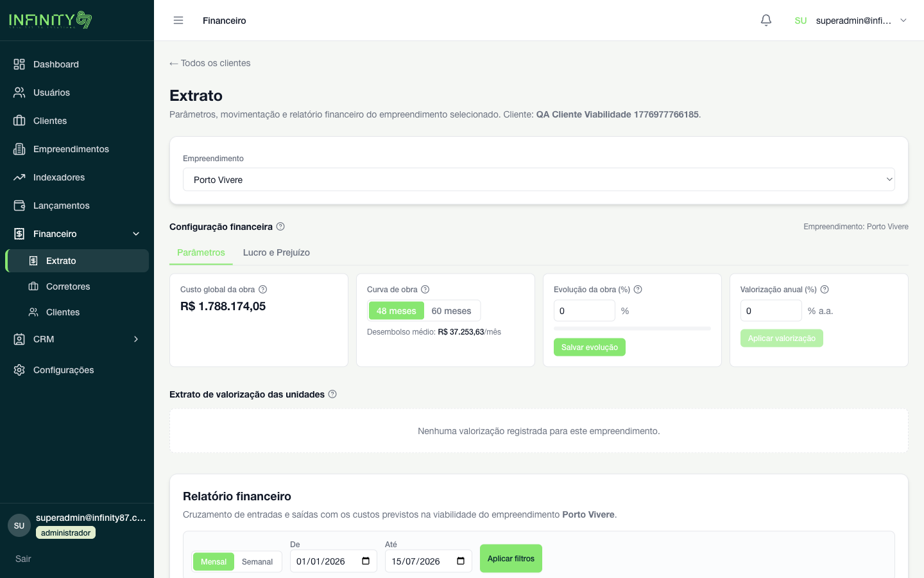924x578 pixels.
Task: Click the administrador role badge
Action: (65, 533)
